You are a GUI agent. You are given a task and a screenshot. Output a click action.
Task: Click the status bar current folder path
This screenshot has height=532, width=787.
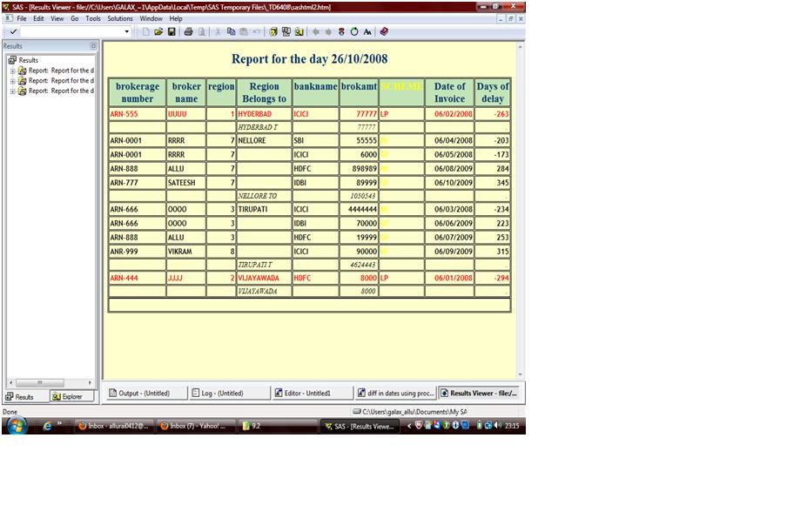pyautogui.click(x=410, y=412)
